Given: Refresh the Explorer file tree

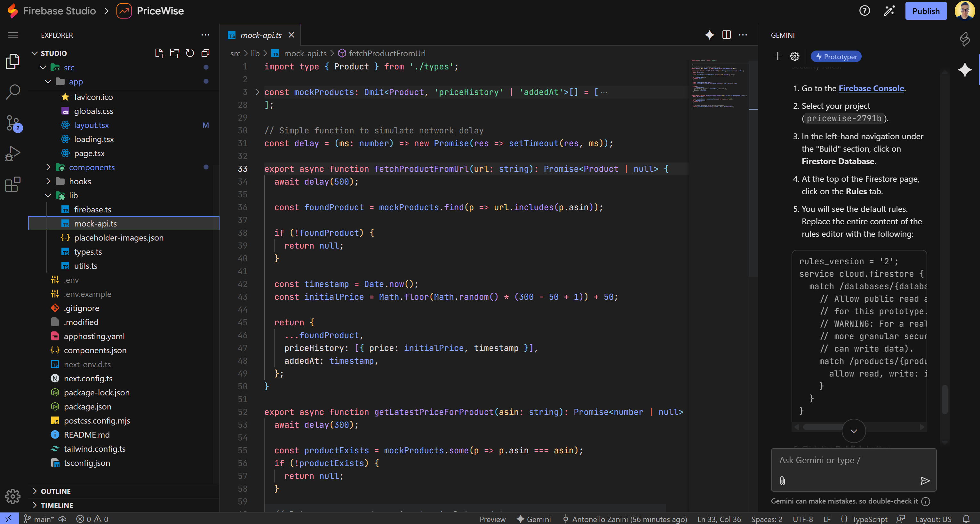Looking at the screenshot, I should click(x=190, y=54).
